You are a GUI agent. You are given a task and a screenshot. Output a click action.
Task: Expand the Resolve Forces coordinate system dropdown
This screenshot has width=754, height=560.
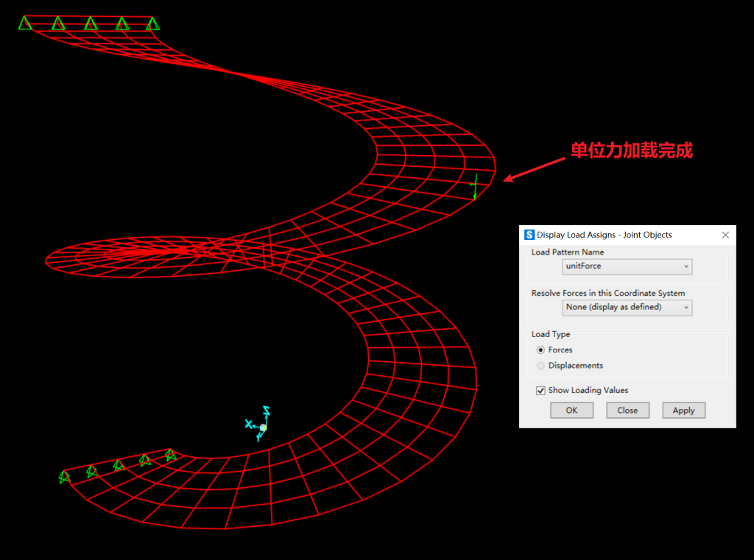tap(627, 307)
